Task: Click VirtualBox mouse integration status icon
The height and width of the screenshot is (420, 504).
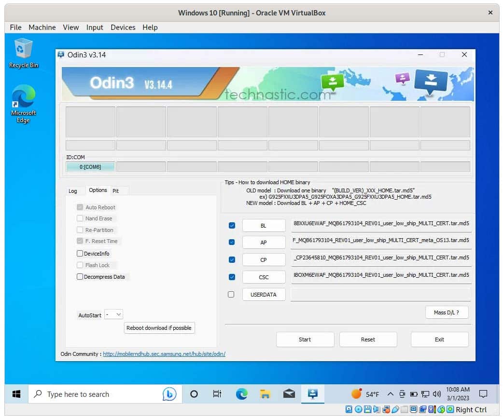Action: coord(441,409)
